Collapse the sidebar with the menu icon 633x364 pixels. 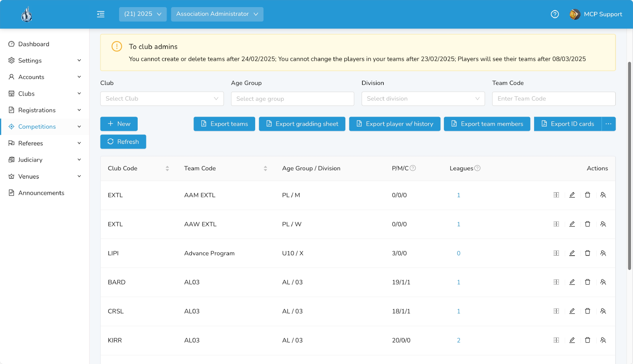point(101,14)
